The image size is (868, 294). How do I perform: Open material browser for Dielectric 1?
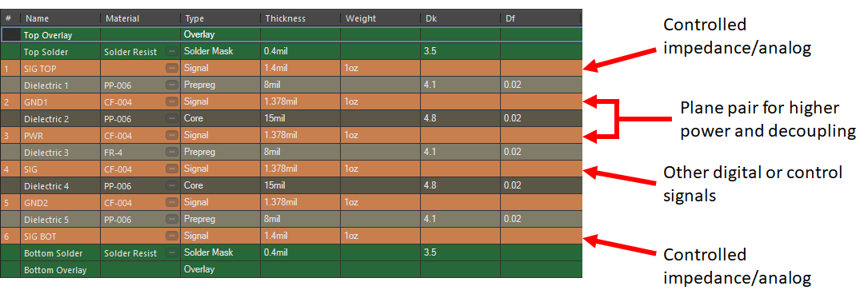pyautogui.click(x=173, y=85)
